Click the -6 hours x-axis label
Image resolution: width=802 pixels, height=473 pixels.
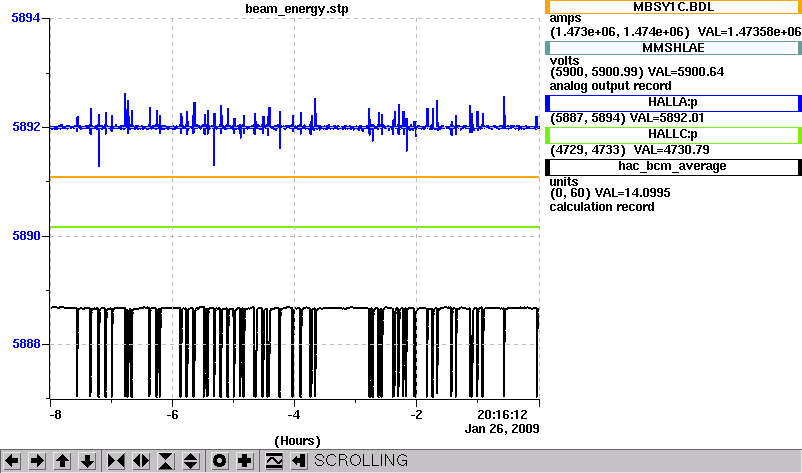point(172,415)
